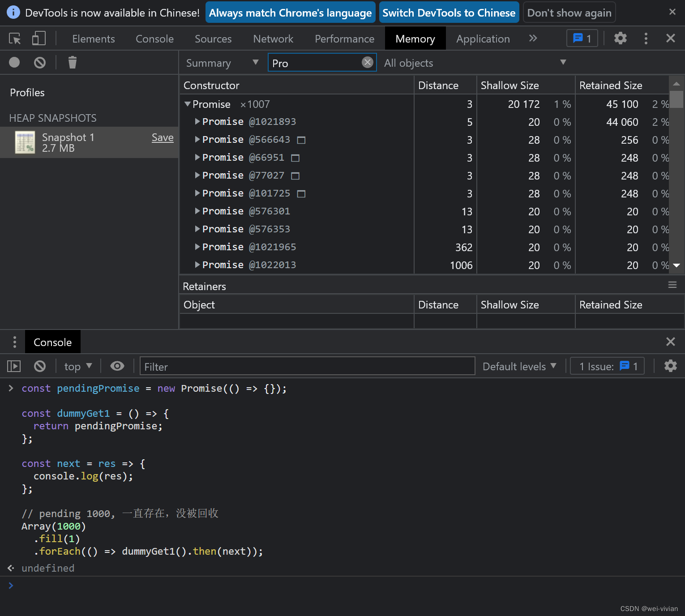Click the console Filter input
Viewport: 685px width, 616px height.
coord(307,366)
